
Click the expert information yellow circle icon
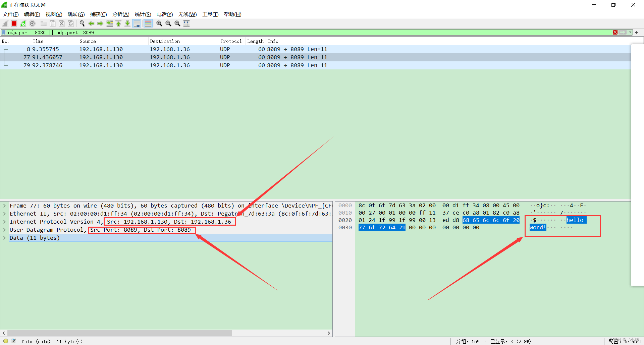[6, 341]
